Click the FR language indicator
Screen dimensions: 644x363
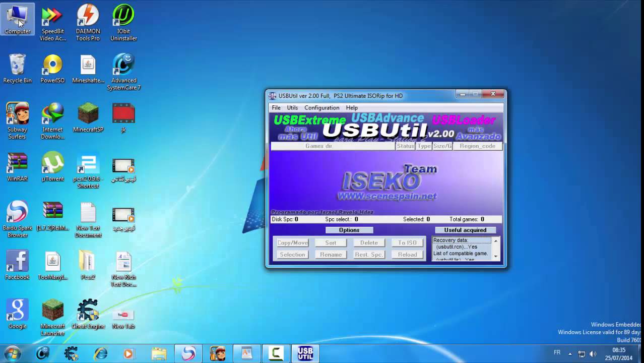pos(557,352)
